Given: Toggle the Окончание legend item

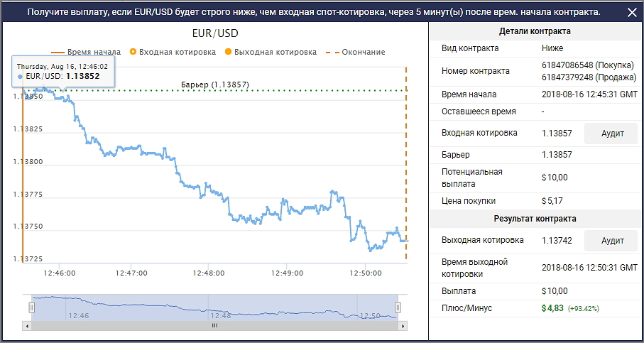Looking at the screenshot, I should click(x=356, y=52).
